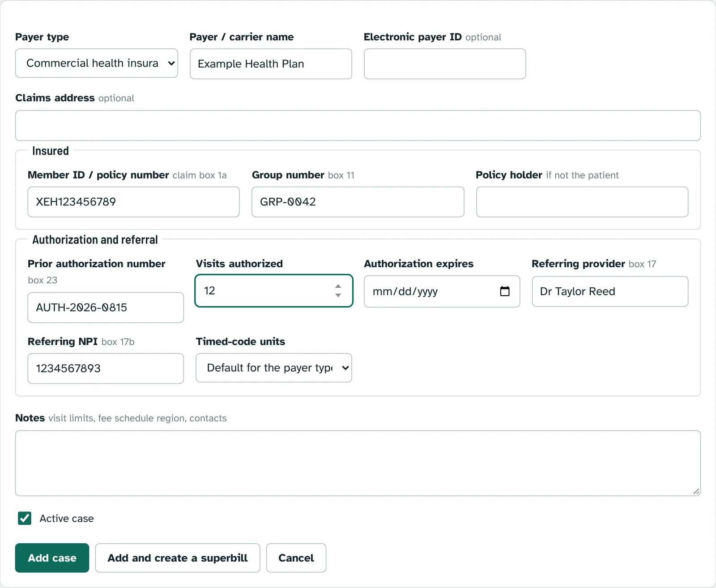This screenshot has width=716, height=588.
Task: Click the Electronic payer ID field
Action: click(x=445, y=64)
